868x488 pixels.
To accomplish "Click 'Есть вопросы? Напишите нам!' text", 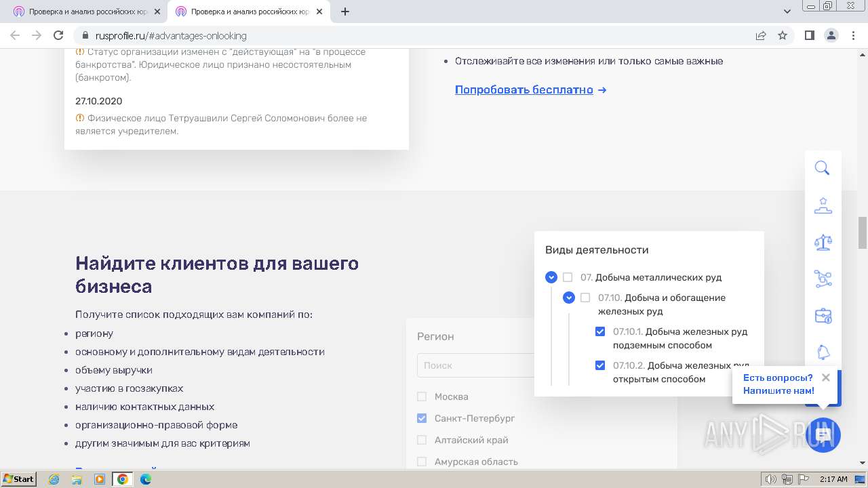I will coord(778,384).
